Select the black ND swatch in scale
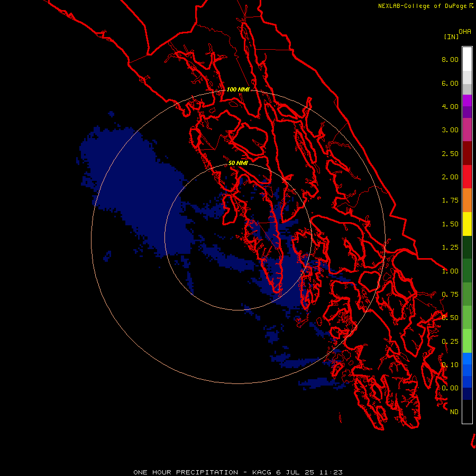Image resolution: width=476 pixels, height=476 pixels. (467, 411)
